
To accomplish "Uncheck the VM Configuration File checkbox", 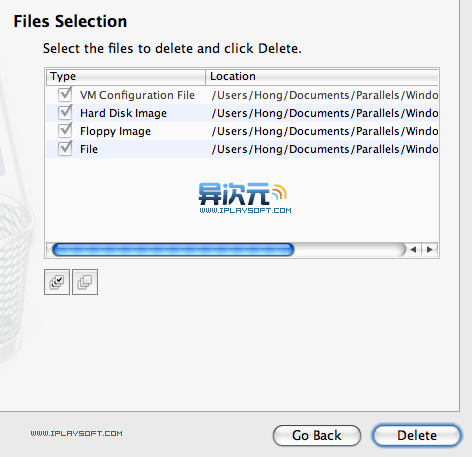I will click(x=65, y=95).
